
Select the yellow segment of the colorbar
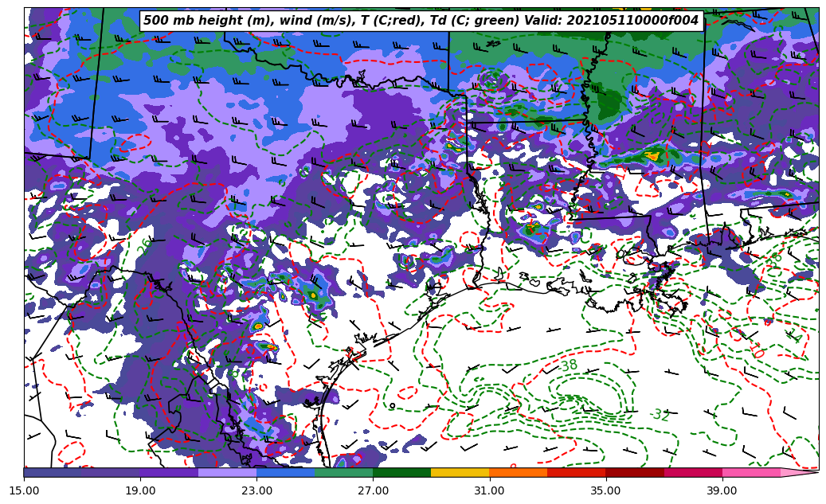click(460, 472)
